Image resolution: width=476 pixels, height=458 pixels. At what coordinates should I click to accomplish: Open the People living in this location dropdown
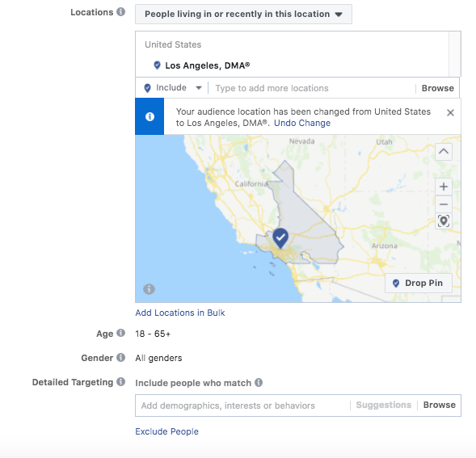(243, 14)
